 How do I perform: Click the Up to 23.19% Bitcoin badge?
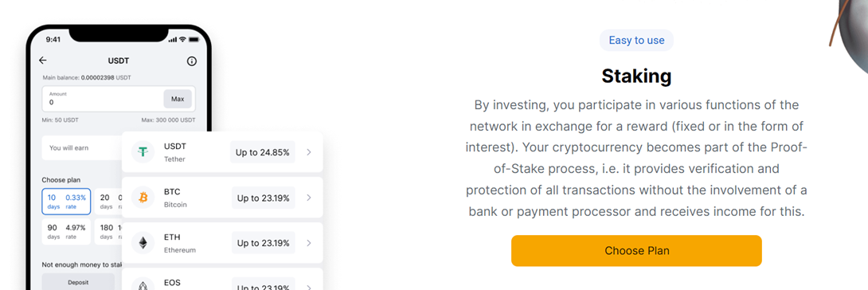pos(263,198)
